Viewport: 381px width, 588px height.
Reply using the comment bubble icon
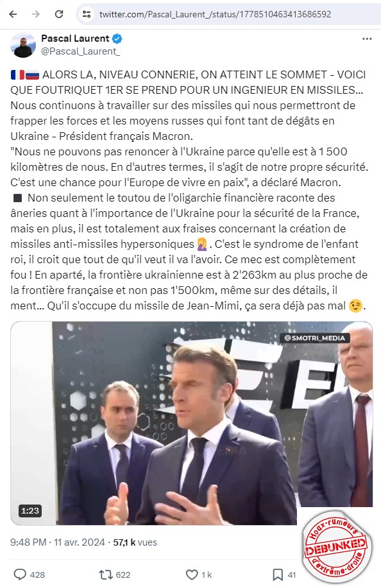point(20,575)
